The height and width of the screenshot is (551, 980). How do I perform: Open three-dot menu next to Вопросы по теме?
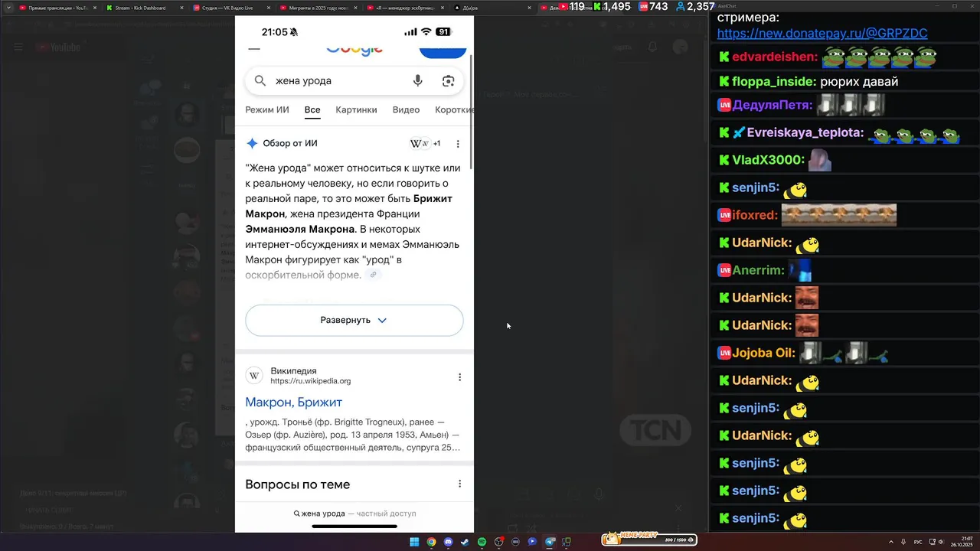click(459, 484)
